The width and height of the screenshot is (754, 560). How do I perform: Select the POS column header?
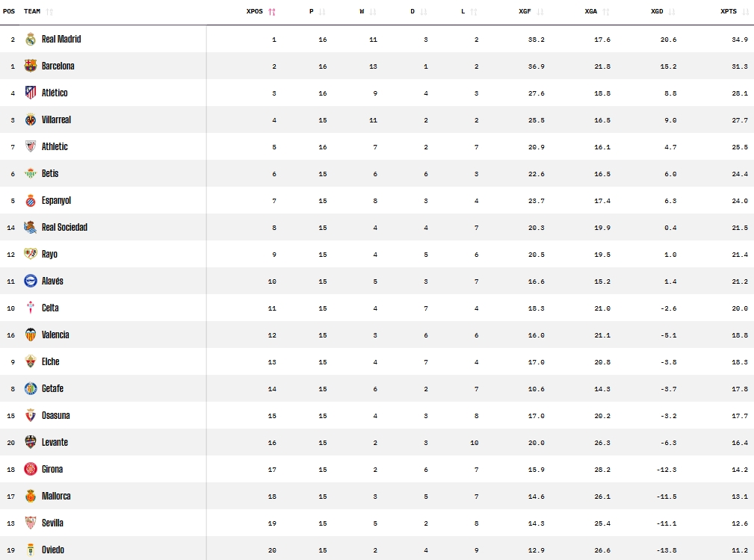click(x=8, y=11)
